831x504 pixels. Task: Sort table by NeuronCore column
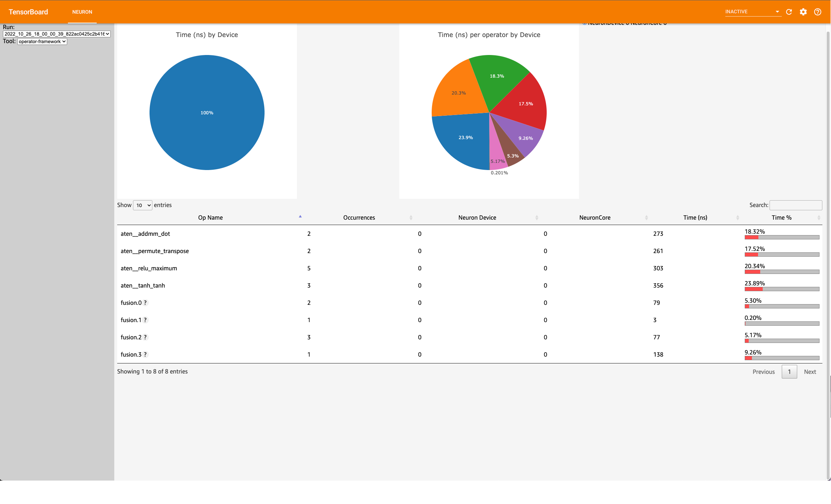click(595, 217)
